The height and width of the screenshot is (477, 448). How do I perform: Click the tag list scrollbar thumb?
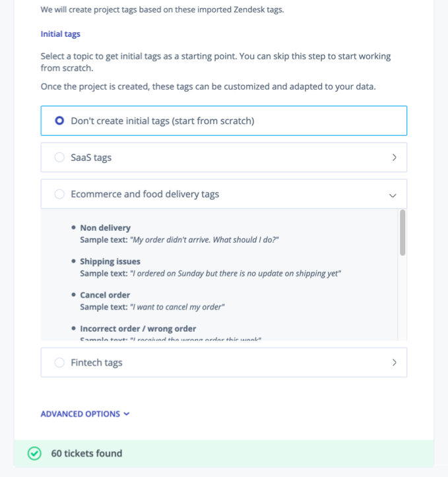tap(402, 232)
